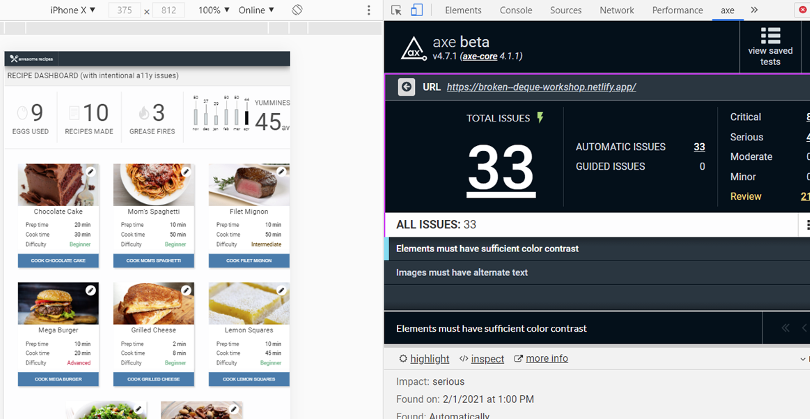Click edit pencil on Grilled Cheese card
This screenshot has height=420, width=810.
pyautogui.click(x=186, y=291)
